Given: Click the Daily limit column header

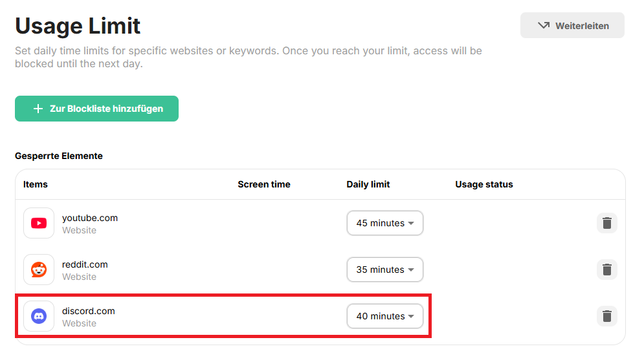Looking at the screenshot, I should (368, 184).
